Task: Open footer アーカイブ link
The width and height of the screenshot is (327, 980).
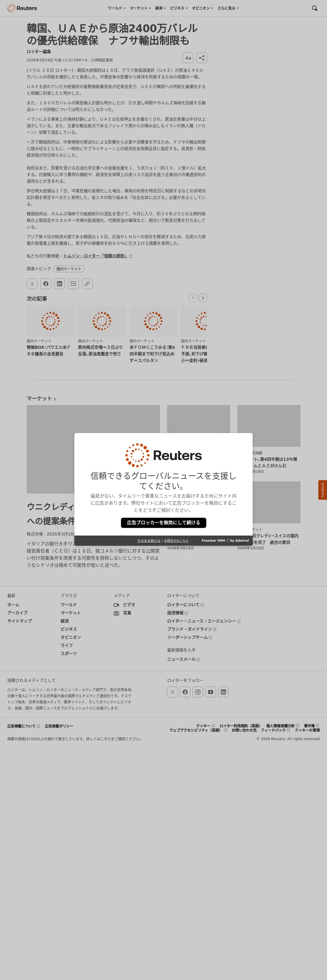Action: tap(17, 613)
